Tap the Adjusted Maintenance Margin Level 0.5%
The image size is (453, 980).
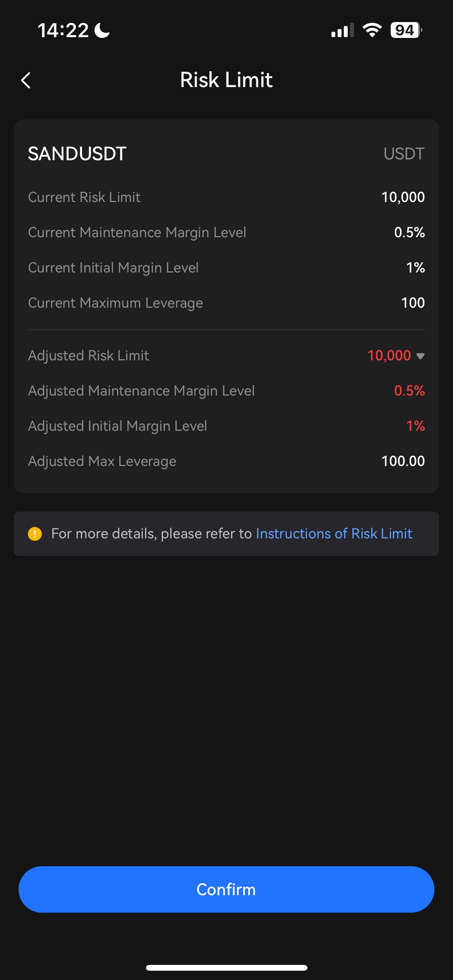[x=409, y=391]
